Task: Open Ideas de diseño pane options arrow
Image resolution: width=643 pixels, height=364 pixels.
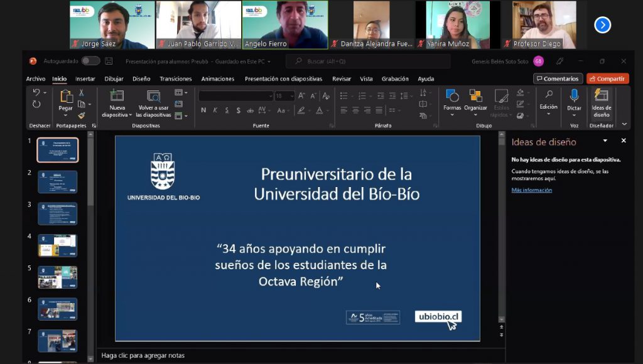Action: [x=605, y=141]
